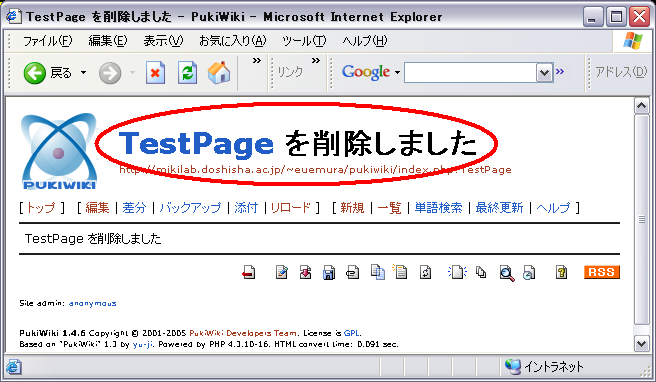Expand the Google logo menu arrow
The image size is (656, 382).
397,73
